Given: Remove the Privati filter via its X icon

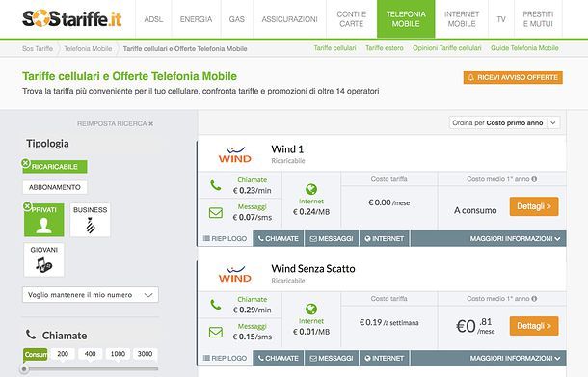Looking at the screenshot, I should pos(27,206).
